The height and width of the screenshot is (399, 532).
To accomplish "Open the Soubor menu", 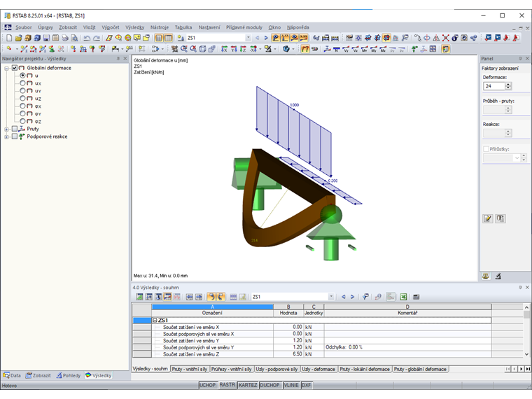I will (23, 27).
